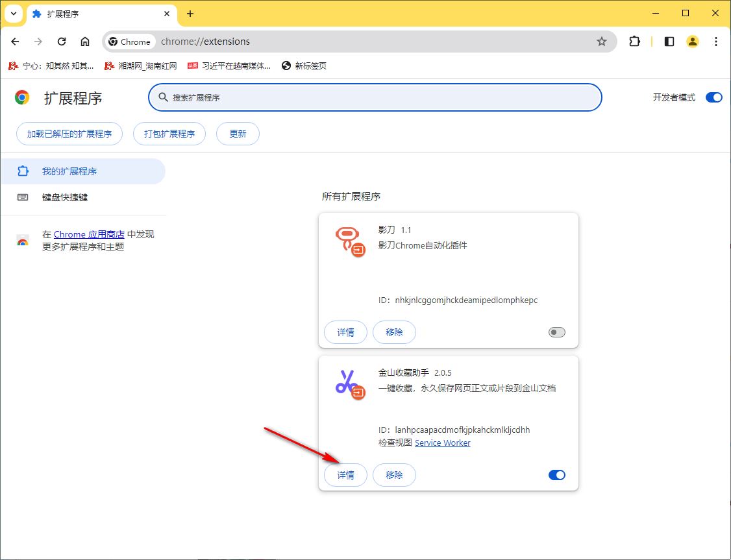Click the 所有扩展程序 heading
This screenshot has width=731, height=560.
click(351, 197)
